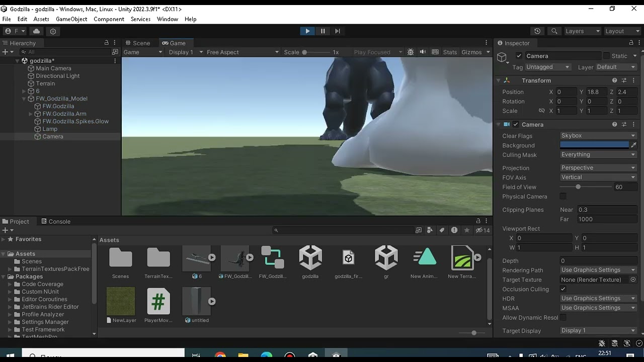Open the Window menu
The height and width of the screenshot is (362, 644).
pyautogui.click(x=168, y=19)
